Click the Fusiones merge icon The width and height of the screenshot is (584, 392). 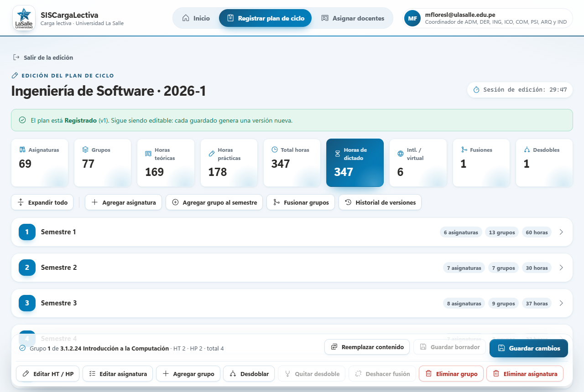coord(464,150)
